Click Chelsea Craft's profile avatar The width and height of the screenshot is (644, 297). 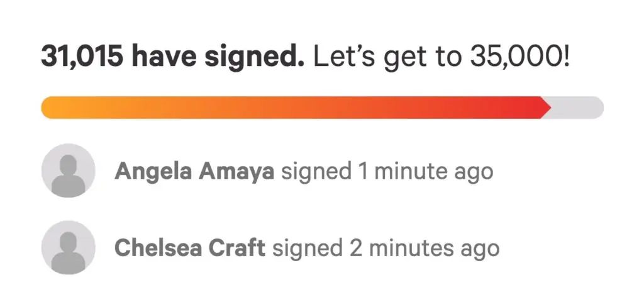tap(68, 248)
